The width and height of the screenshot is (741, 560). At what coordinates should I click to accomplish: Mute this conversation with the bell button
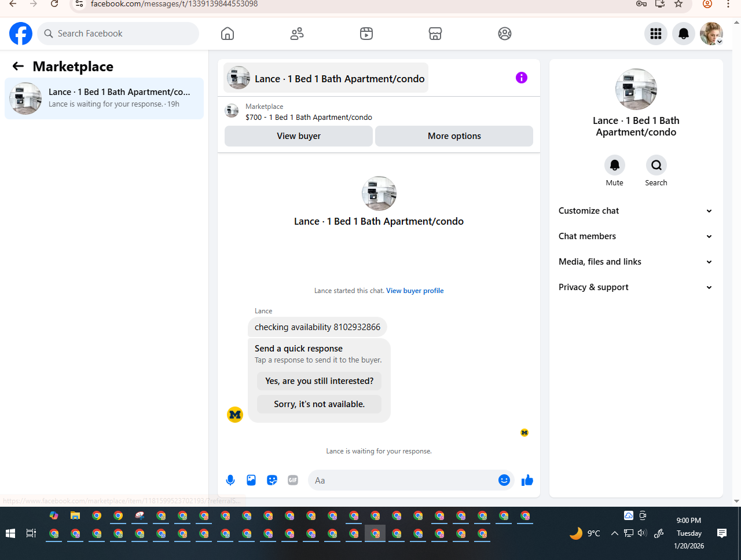click(615, 165)
